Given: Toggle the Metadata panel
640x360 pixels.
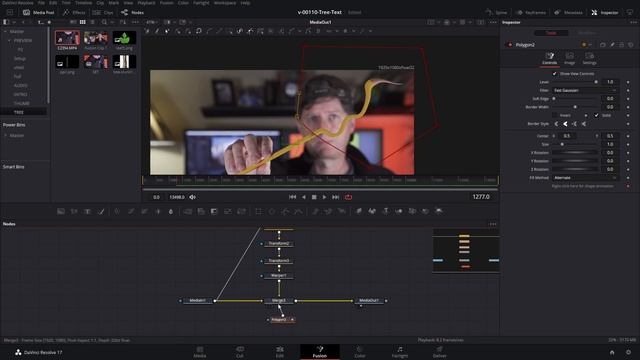Looking at the screenshot, I should coord(569,13).
